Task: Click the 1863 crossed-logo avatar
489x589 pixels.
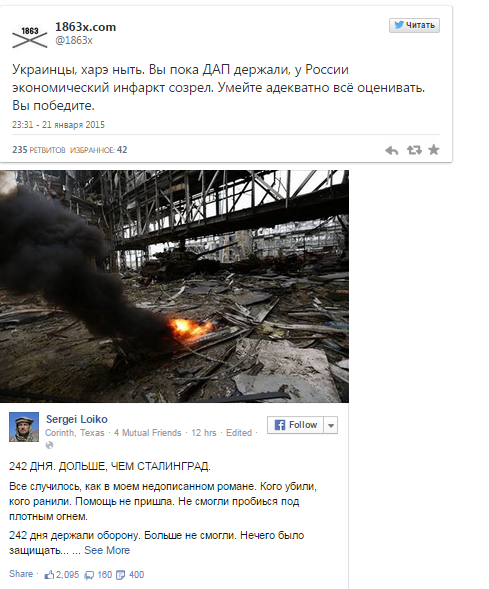Action: 30,37
